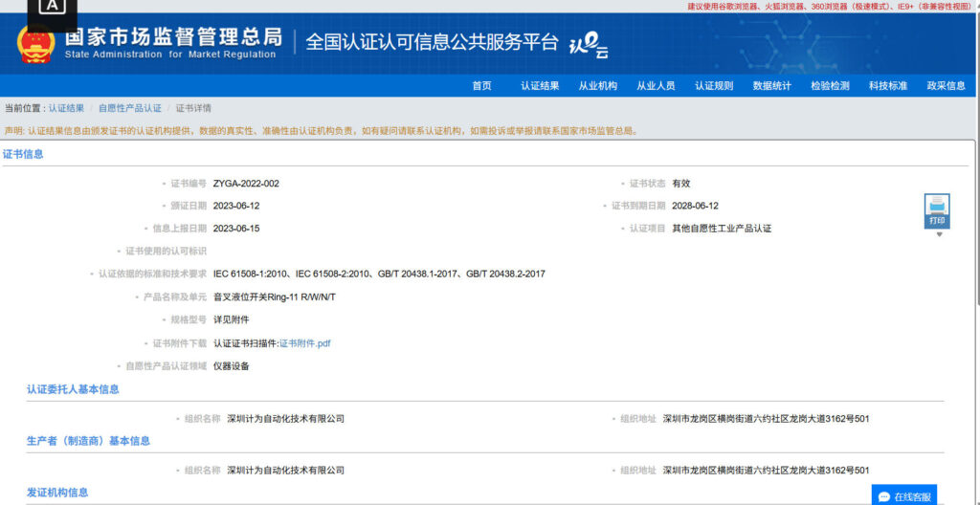This screenshot has height=505, width=980.
Task: Click the 认证结果 breadcrumb link
Action: 66,108
